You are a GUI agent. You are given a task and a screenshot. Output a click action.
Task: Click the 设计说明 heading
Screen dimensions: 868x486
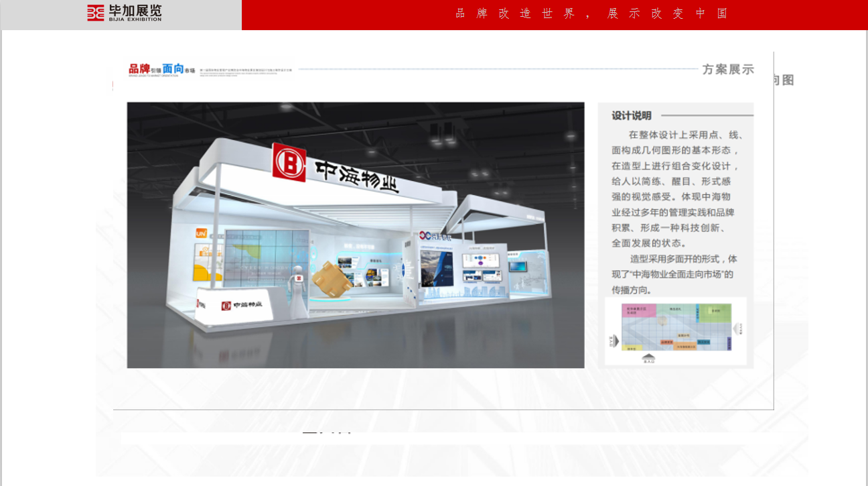(x=631, y=115)
